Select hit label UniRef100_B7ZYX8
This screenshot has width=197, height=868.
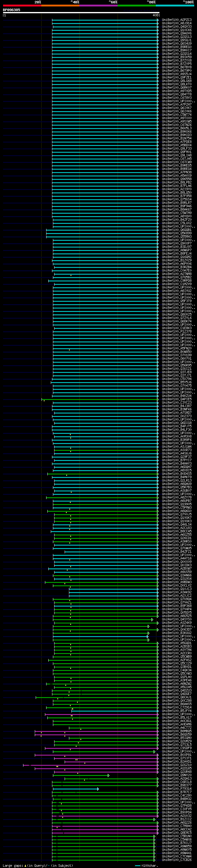click(x=176, y=60)
